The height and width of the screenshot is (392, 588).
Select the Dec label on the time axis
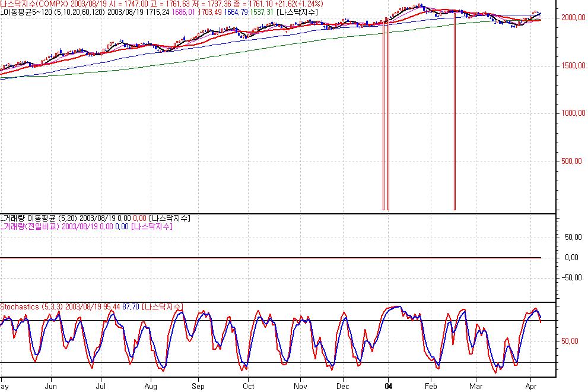[344, 386]
